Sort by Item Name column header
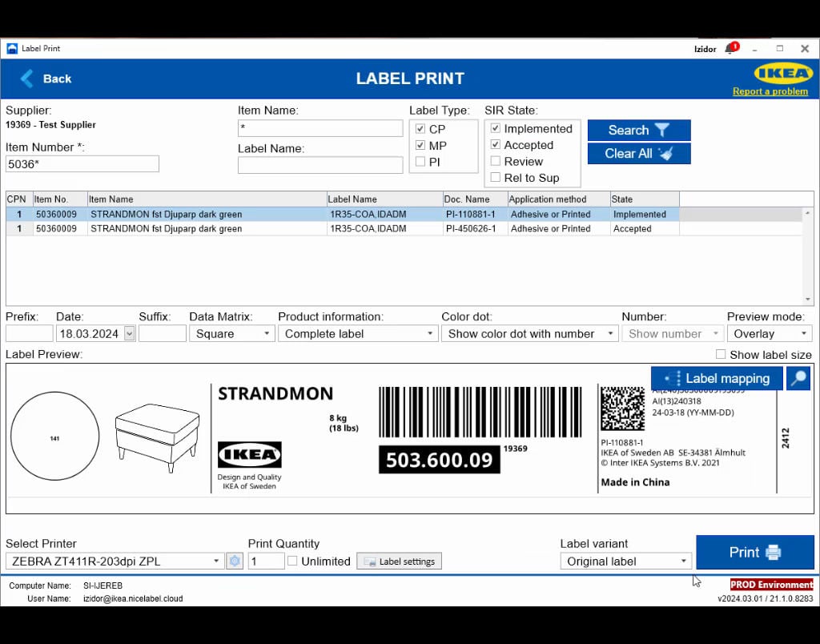Viewport: 820px width, 644px height. [x=207, y=199]
